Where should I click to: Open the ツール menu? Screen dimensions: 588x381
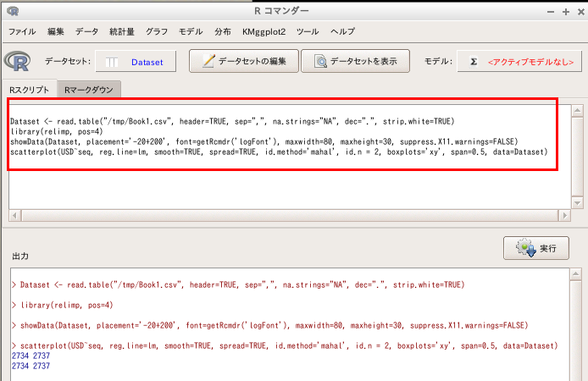[308, 32]
